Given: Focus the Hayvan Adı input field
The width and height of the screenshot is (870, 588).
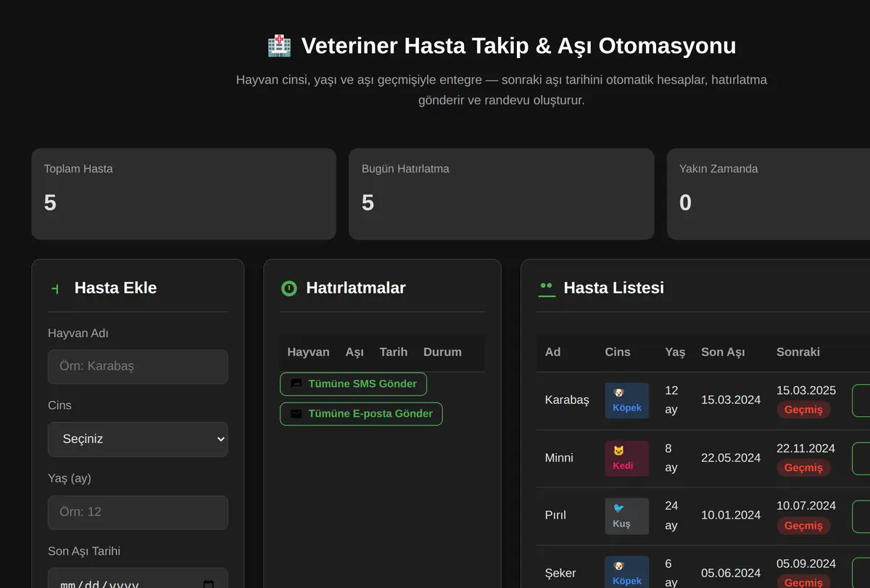Looking at the screenshot, I should [138, 367].
